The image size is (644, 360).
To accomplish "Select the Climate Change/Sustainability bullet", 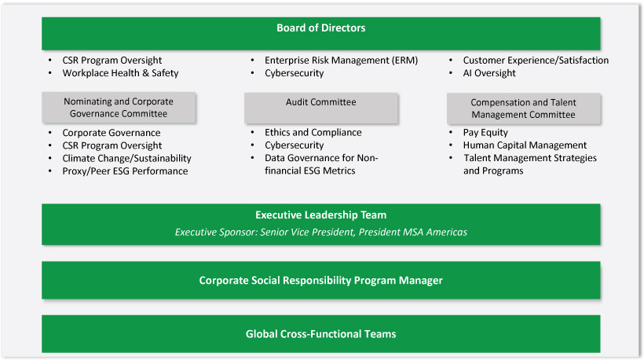I will (126, 158).
